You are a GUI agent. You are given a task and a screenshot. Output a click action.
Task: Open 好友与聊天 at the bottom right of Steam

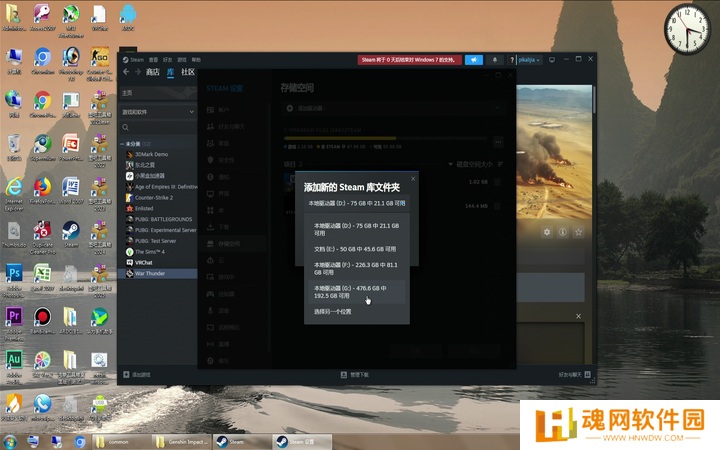pyautogui.click(x=574, y=375)
